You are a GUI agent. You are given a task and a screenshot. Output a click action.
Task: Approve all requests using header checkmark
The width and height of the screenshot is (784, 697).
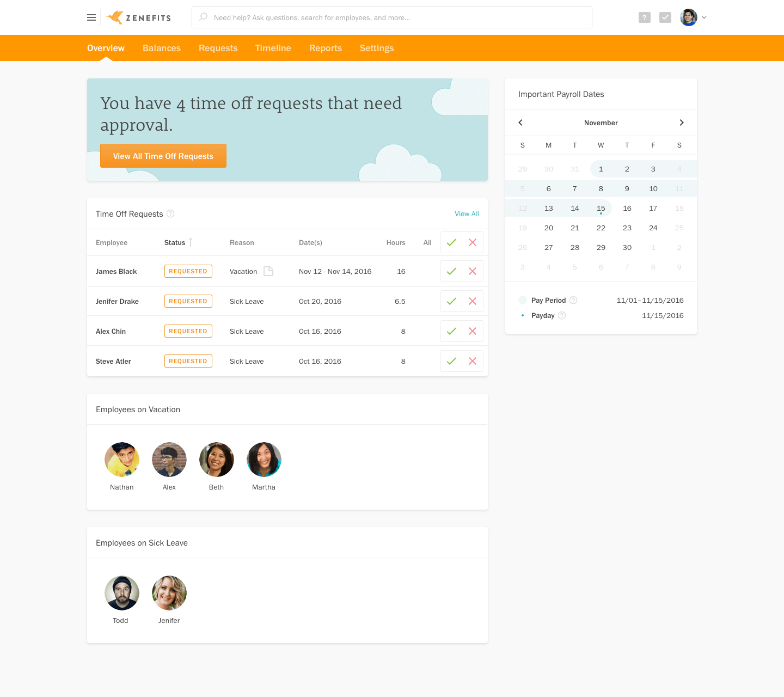(x=451, y=242)
